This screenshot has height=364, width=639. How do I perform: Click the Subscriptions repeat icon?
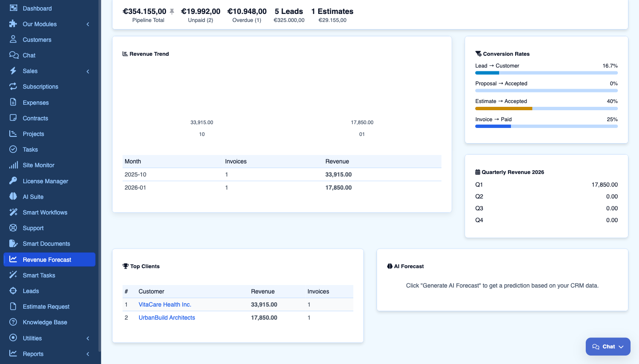point(14,87)
